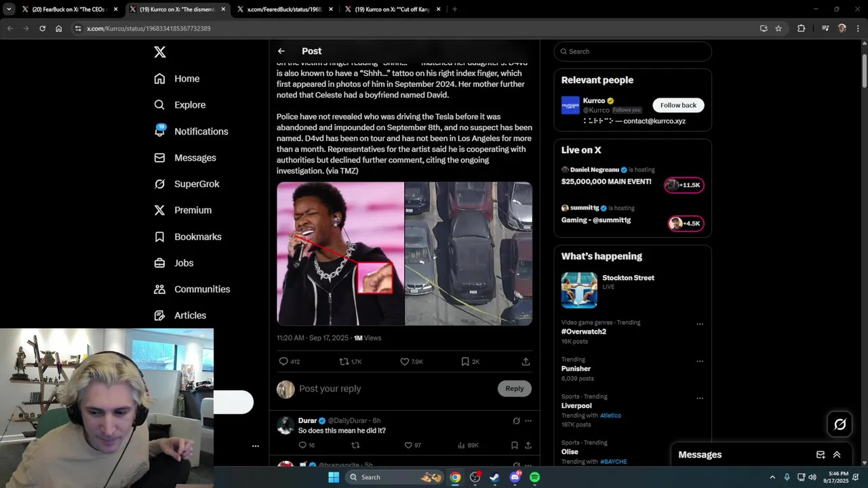Screen dimensions: 868x488
Task: Show hidden system tray icons
Action: click(772, 477)
